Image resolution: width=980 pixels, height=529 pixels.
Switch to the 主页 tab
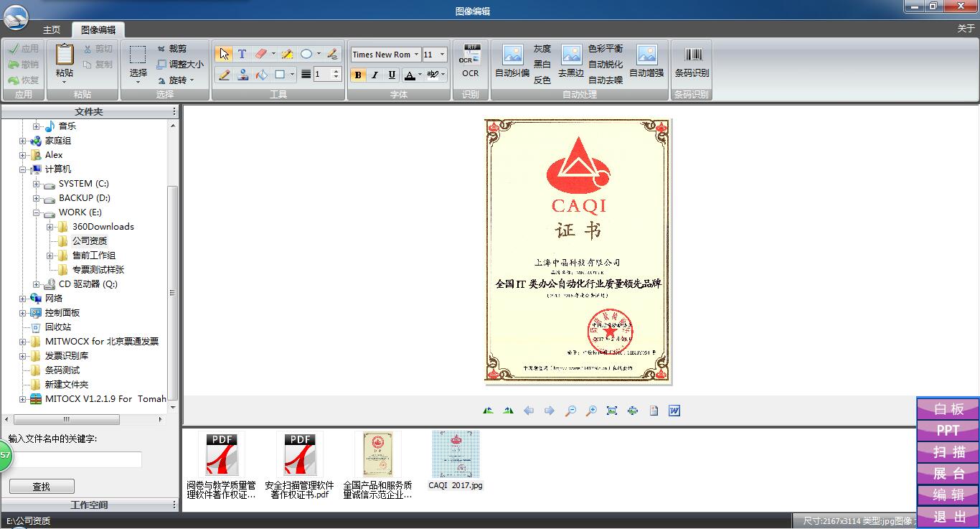pos(52,29)
